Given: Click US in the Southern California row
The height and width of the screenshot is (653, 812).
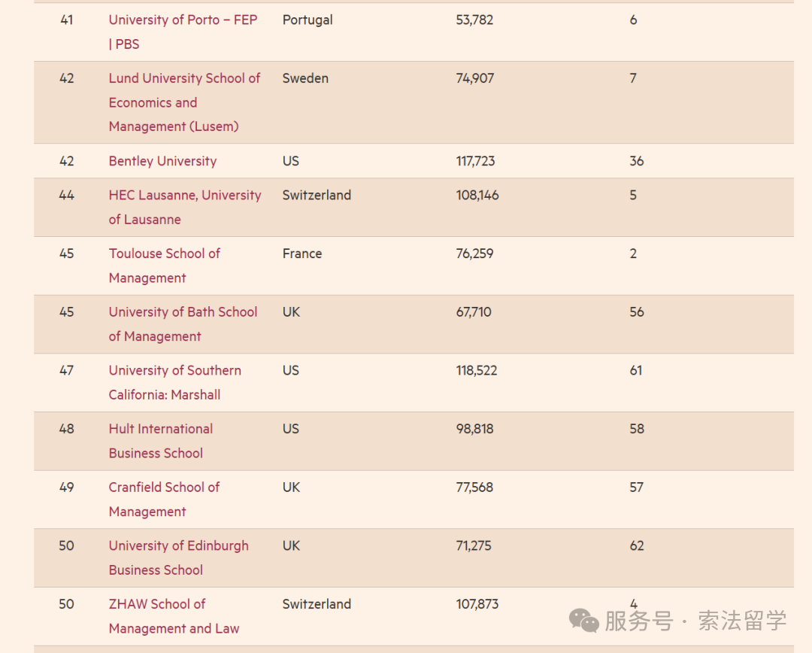Looking at the screenshot, I should click(x=290, y=371).
